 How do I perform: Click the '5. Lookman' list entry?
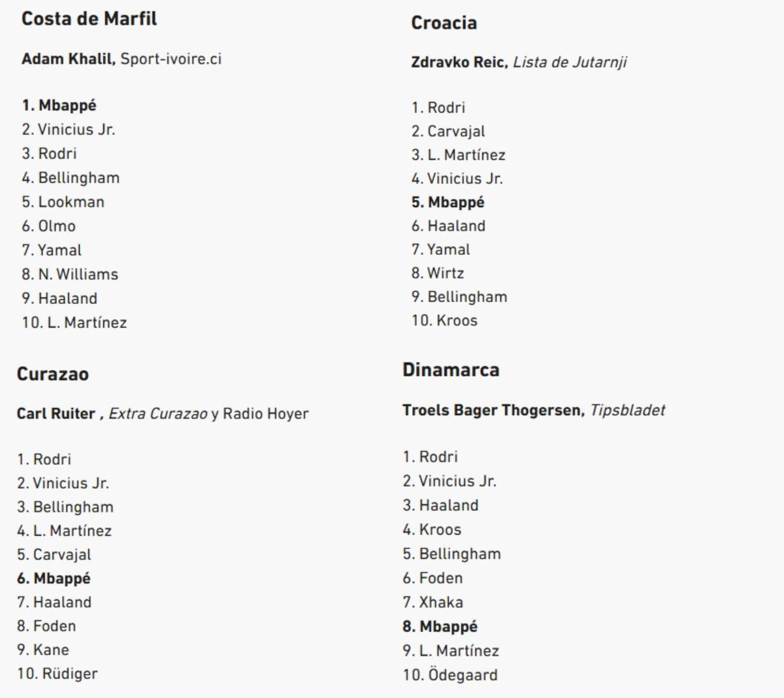point(63,202)
